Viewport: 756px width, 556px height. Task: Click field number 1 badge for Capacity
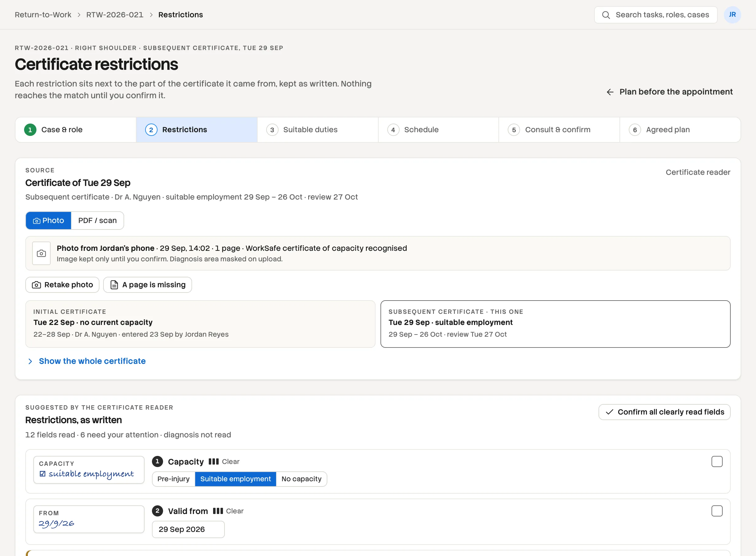coord(157,461)
